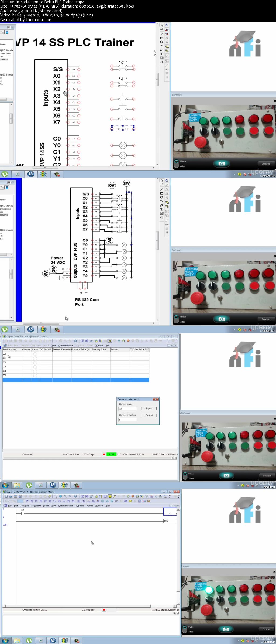Click the highlighted monitor icon in Monitor Devices toolbar
Viewport: 276px width, 644px height.
click(x=110, y=341)
